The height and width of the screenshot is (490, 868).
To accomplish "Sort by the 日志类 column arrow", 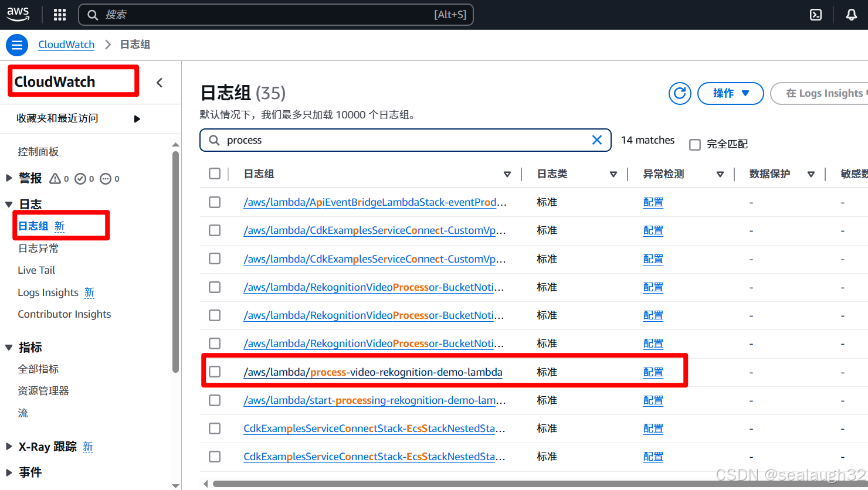I will [x=613, y=174].
